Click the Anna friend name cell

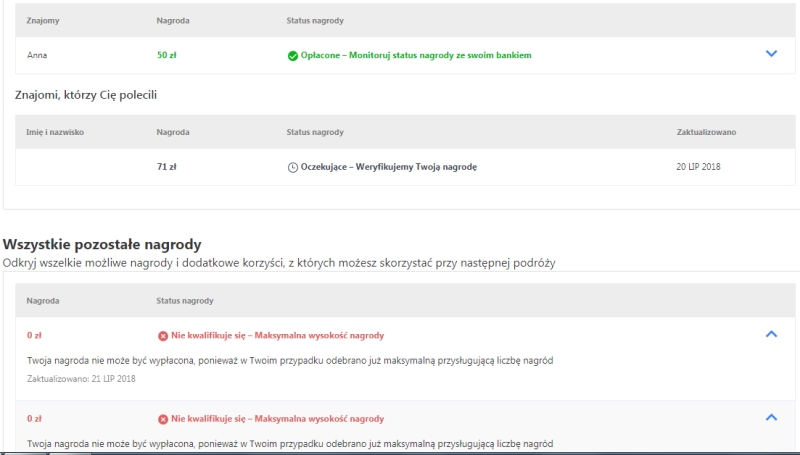(37, 55)
